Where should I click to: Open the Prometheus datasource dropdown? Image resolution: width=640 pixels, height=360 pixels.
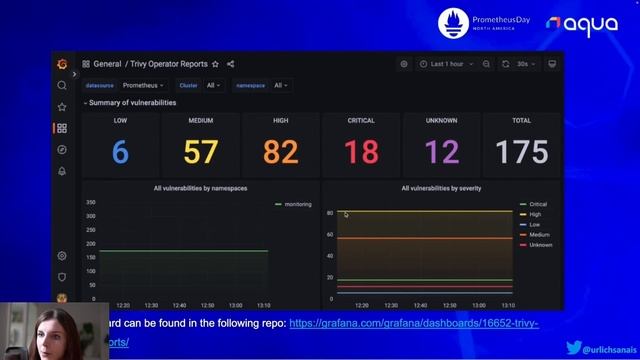point(143,85)
